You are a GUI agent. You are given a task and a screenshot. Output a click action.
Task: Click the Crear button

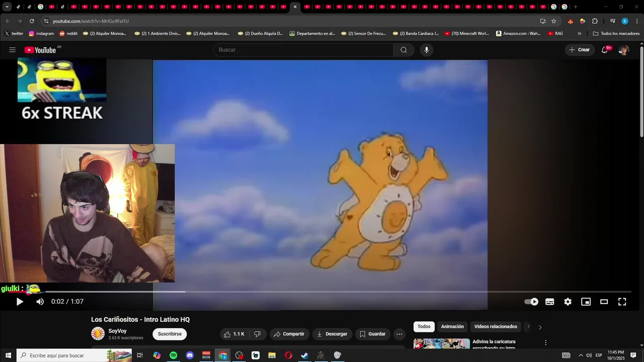[x=580, y=50]
